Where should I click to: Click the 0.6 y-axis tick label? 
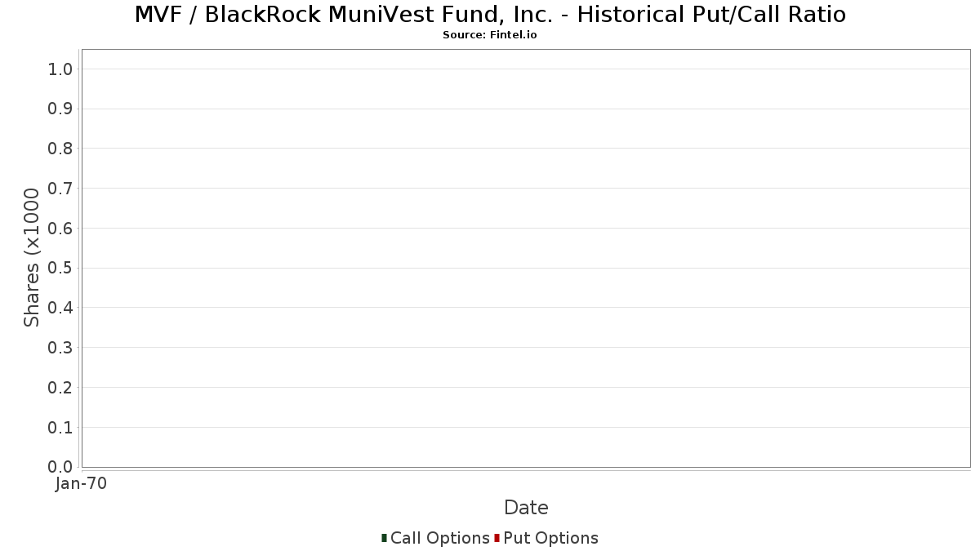61,229
